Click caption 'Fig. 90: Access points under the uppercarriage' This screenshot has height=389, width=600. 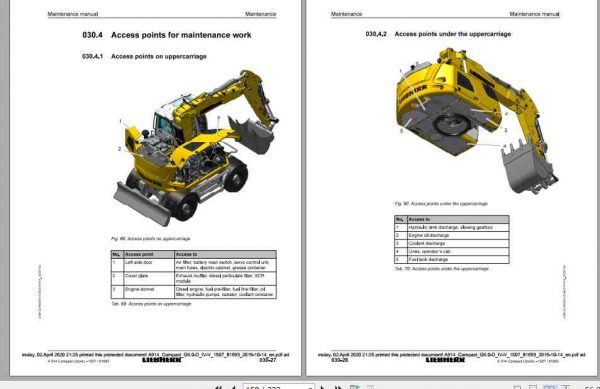click(441, 204)
